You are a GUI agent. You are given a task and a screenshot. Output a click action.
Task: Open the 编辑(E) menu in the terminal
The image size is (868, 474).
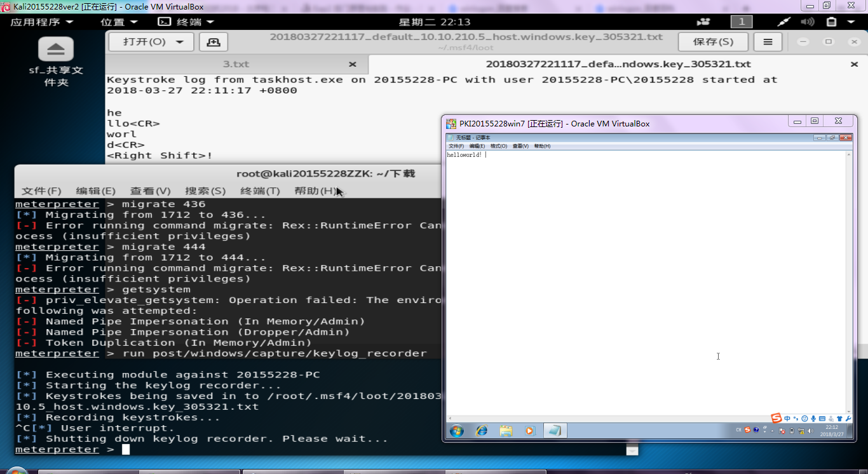pyautogui.click(x=95, y=191)
